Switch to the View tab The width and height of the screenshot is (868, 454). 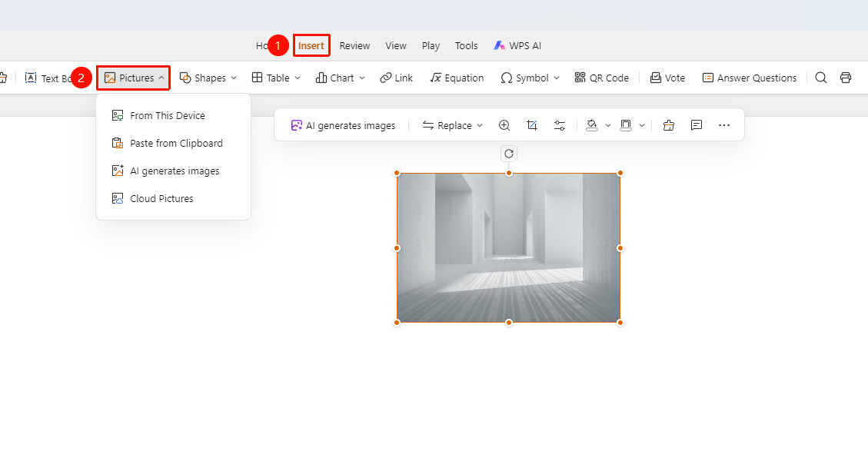point(396,46)
